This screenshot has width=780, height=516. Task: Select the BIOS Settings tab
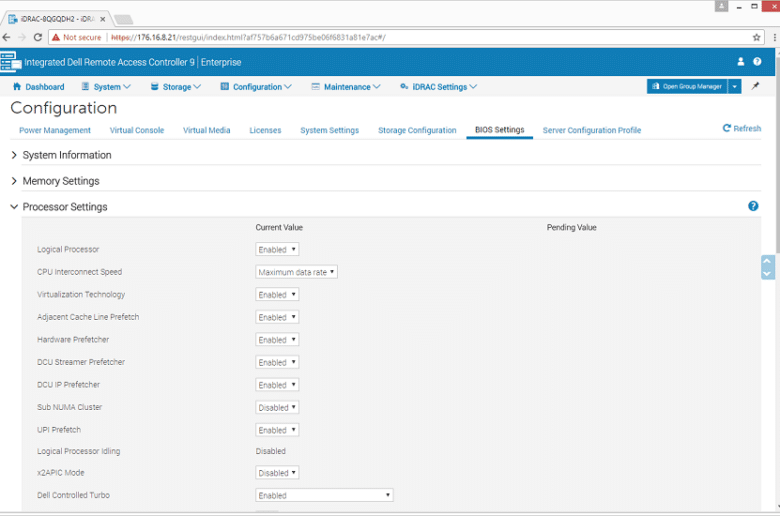[499, 130]
